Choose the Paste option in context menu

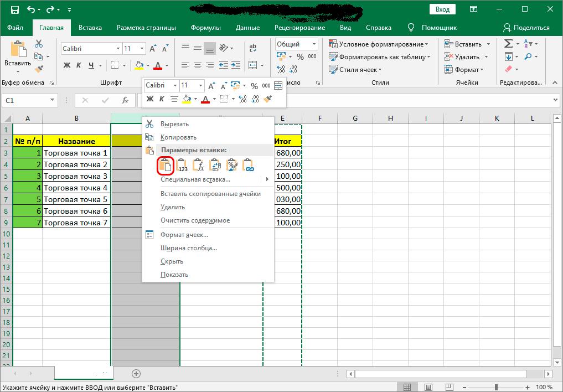tap(166, 166)
